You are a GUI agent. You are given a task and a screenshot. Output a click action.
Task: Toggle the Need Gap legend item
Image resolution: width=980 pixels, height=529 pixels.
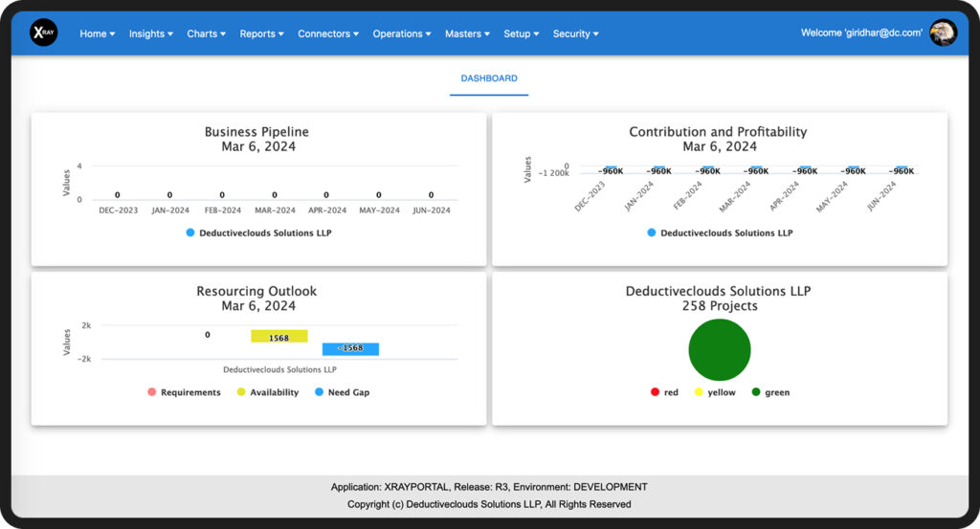tap(342, 392)
